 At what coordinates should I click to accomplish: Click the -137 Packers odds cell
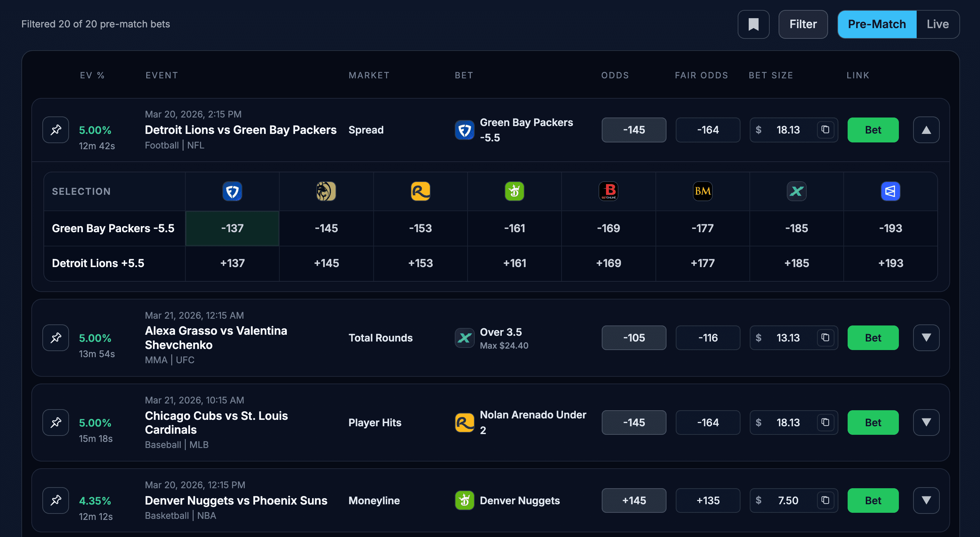click(232, 228)
